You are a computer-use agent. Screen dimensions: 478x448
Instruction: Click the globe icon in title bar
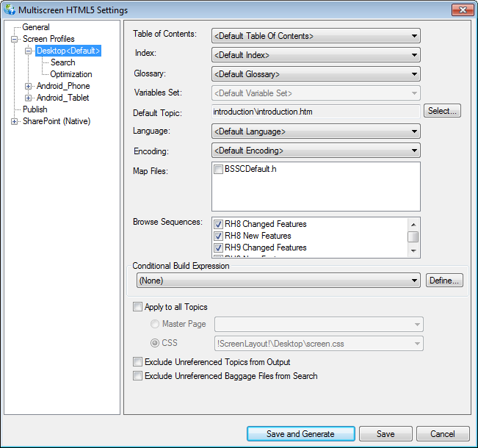pyautogui.click(x=10, y=10)
